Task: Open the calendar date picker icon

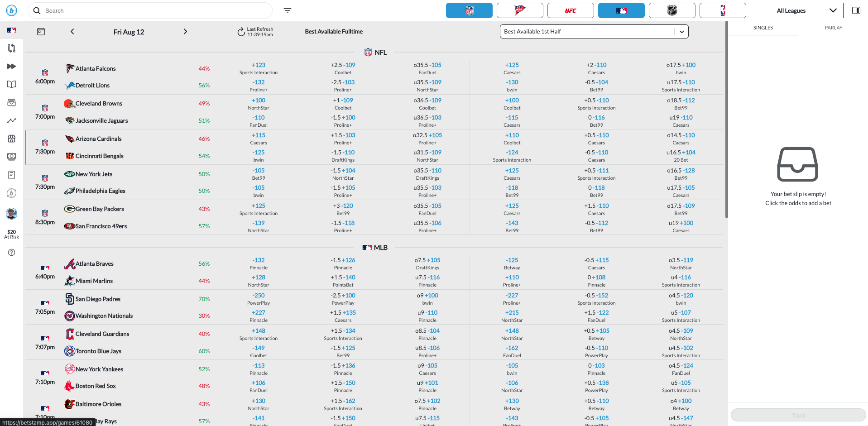Action: click(41, 32)
